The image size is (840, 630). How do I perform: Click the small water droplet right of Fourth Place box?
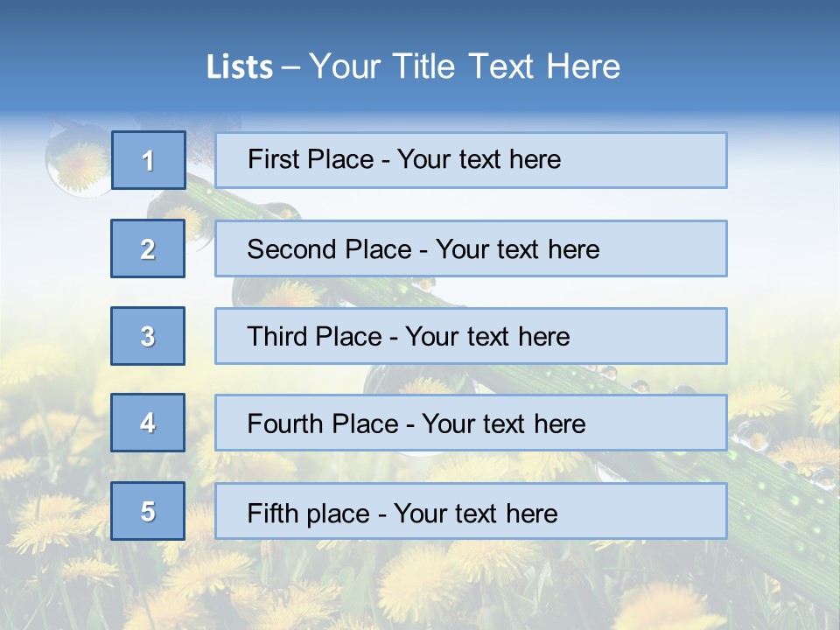751,435
